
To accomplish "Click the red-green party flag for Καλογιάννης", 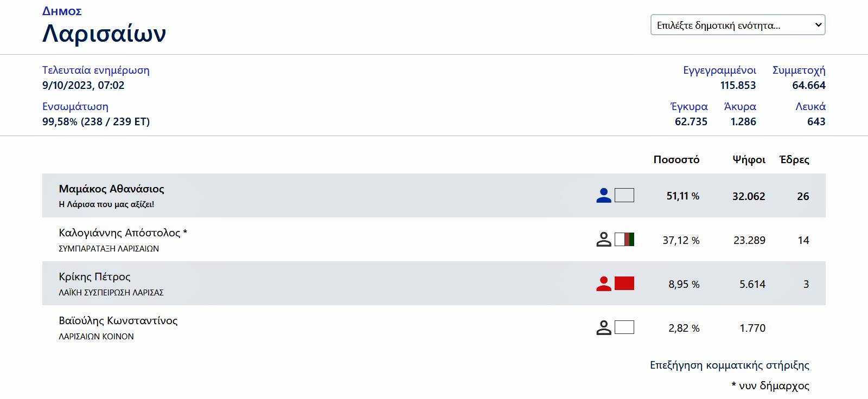I will (624, 240).
